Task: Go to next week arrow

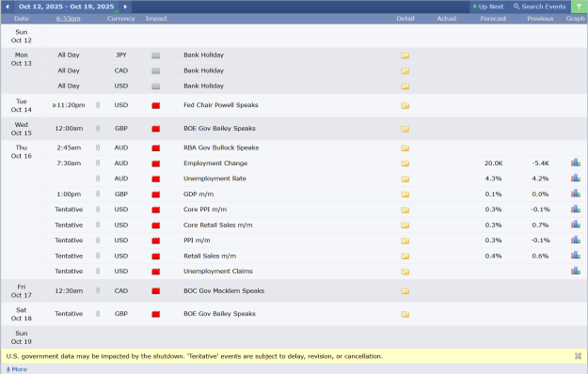Action: click(125, 7)
